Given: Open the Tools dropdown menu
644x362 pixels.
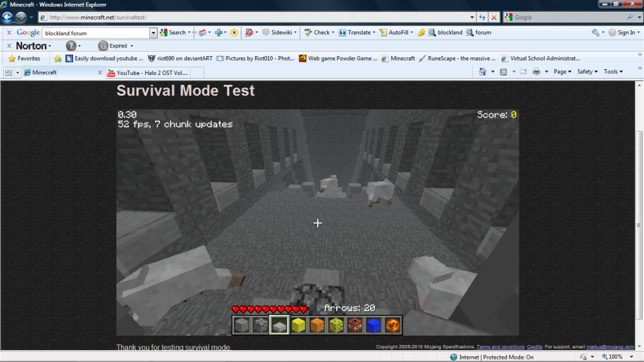Looking at the screenshot, I should [613, 72].
